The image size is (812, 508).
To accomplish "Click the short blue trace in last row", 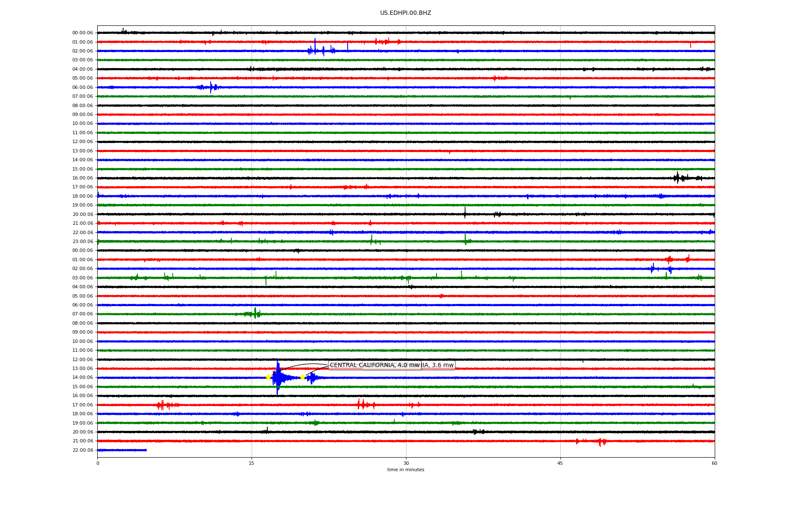I will tap(122, 450).
